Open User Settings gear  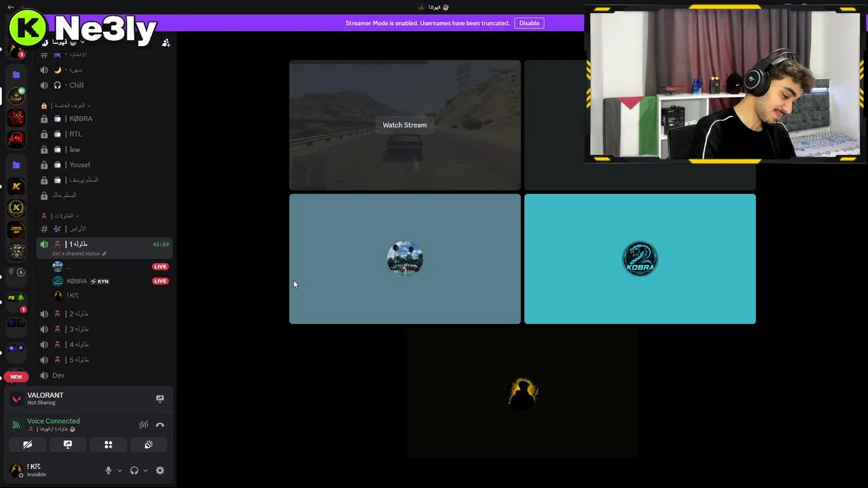tap(160, 470)
